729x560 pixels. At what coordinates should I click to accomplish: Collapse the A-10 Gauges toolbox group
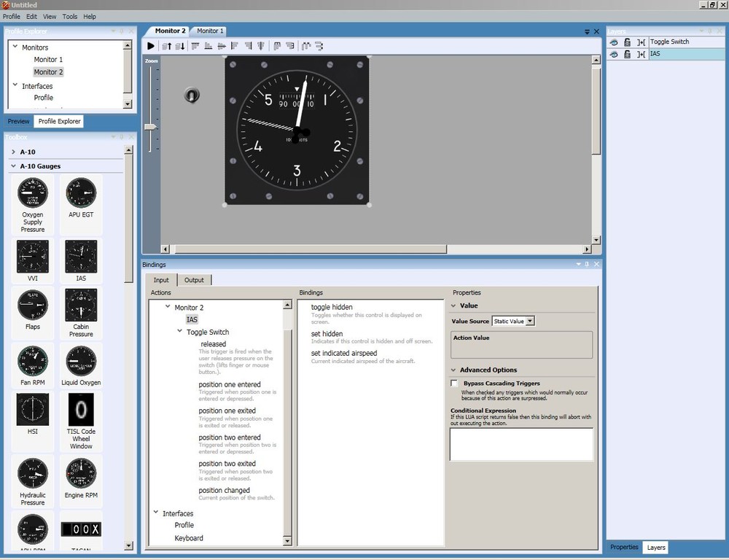pos(14,166)
